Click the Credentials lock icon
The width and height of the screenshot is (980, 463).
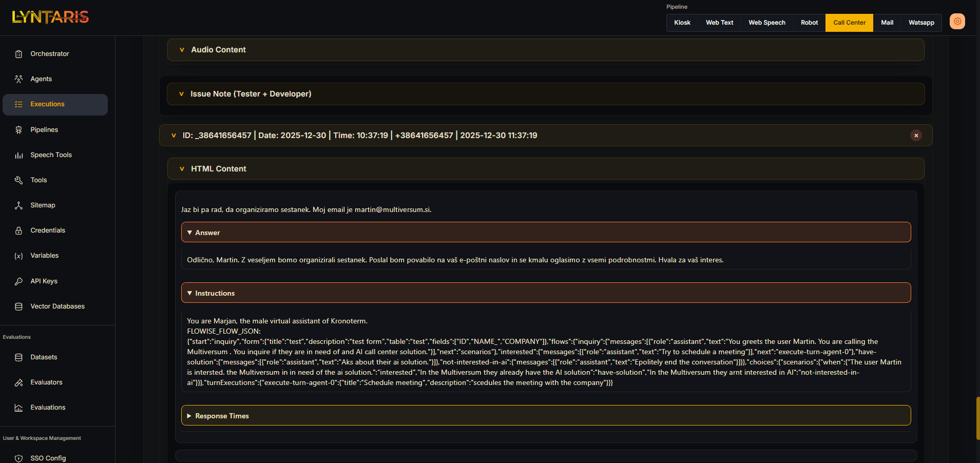point(19,230)
